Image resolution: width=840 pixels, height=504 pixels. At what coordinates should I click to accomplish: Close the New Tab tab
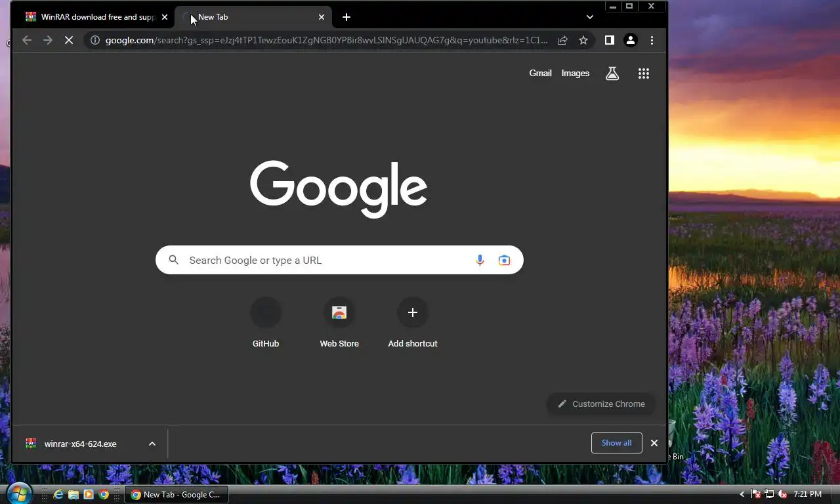tap(322, 17)
